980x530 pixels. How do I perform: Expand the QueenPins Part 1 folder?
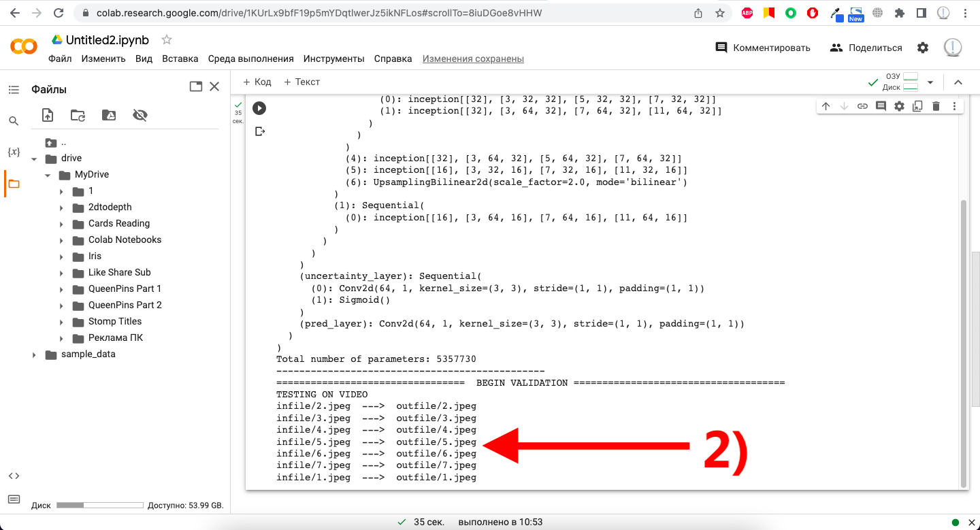pyautogui.click(x=61, y=289)
